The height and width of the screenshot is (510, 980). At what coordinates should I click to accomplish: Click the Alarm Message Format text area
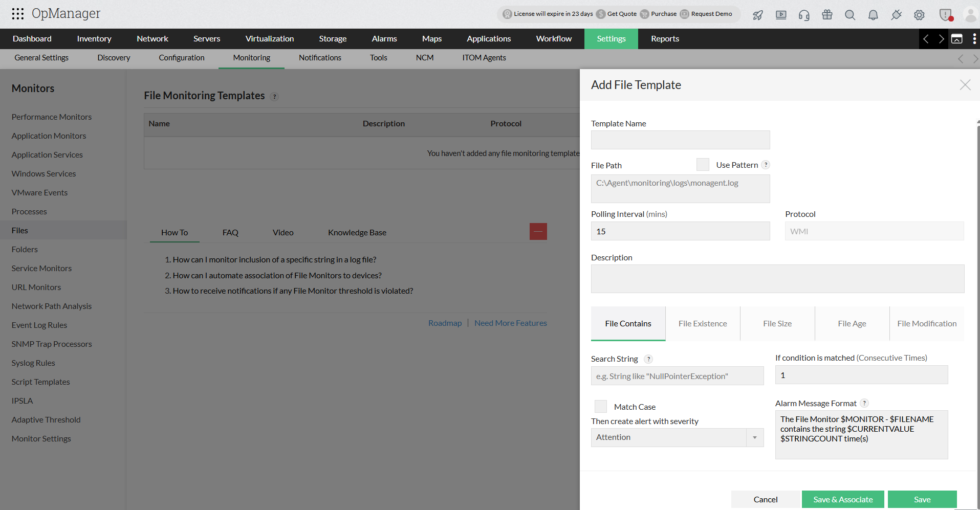click(x=861, y=435)
